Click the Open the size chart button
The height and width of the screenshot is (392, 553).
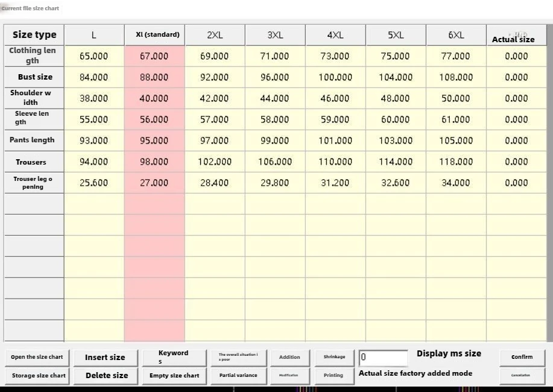click(37, 357)
